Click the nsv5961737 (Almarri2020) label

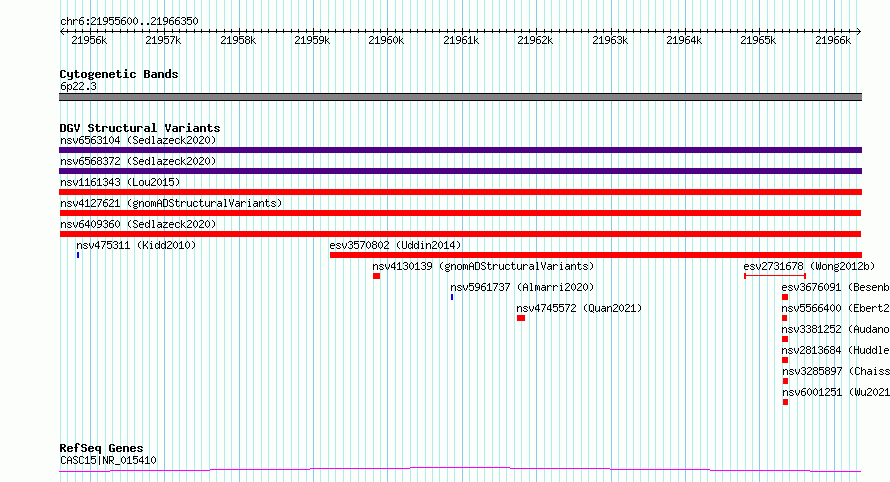point(522,287)
